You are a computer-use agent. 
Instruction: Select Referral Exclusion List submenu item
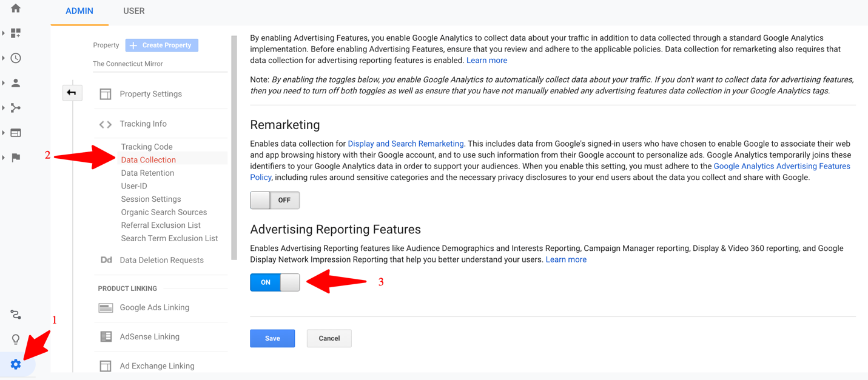click(161, 225)
